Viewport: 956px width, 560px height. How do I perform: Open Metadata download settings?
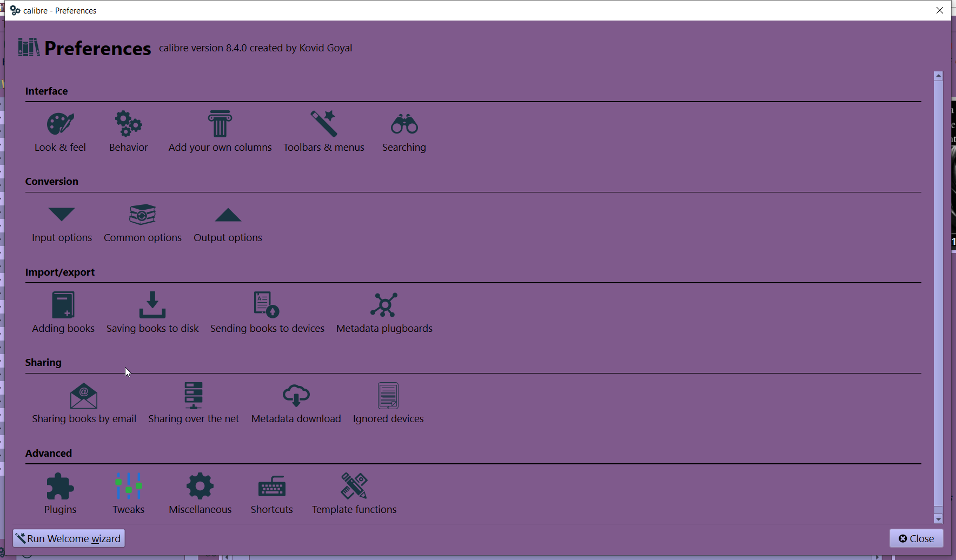(x=296, y=404)
